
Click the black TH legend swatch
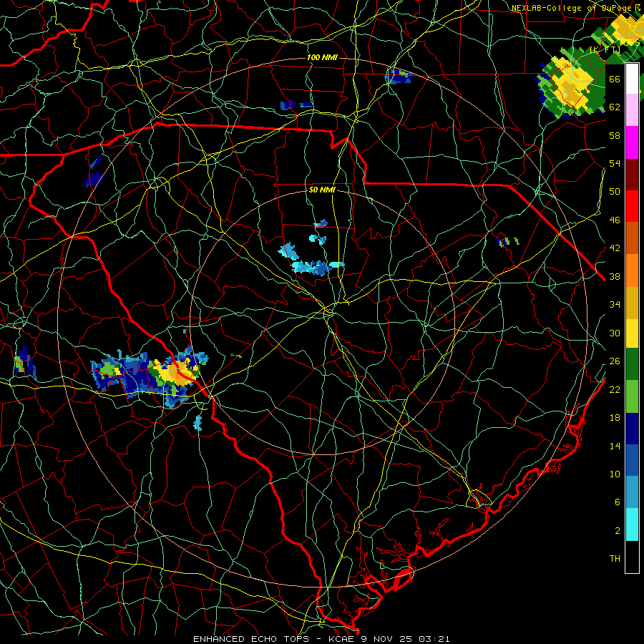coord(632,557)
